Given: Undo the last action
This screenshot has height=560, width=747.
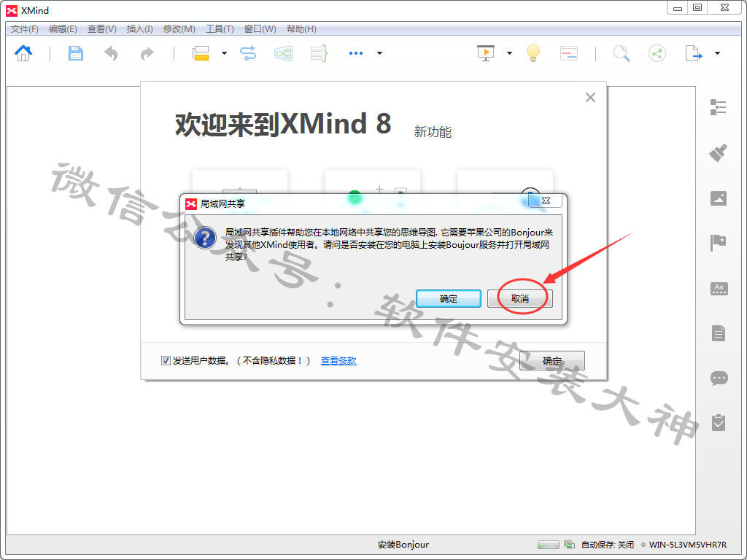Looking at the screenshot, I should coord(111,53).
